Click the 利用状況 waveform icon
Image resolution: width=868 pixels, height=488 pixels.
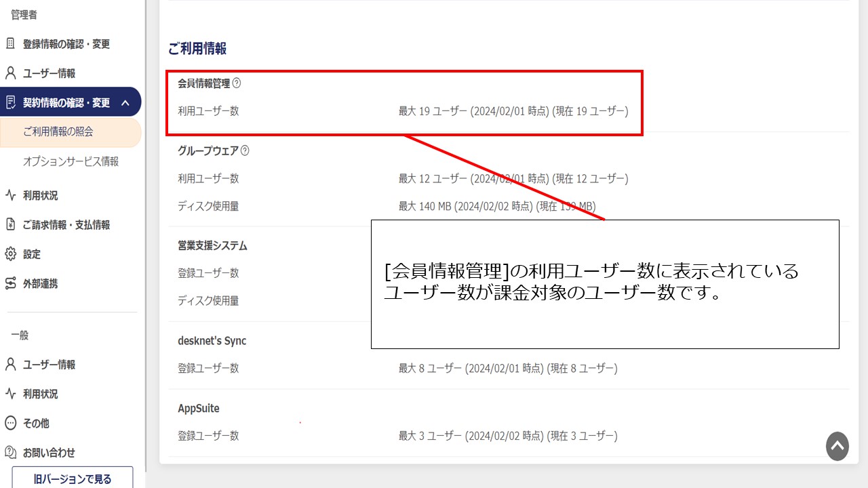pyautogui.click(x=10, y=196)
